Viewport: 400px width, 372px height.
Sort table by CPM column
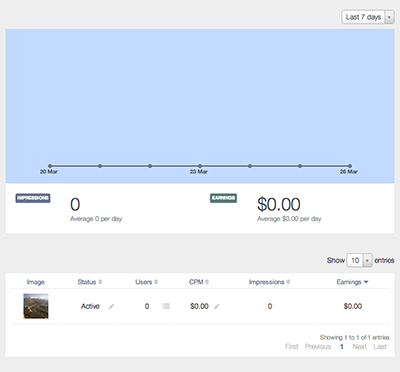pyautogui.click(x=199, y=282)
